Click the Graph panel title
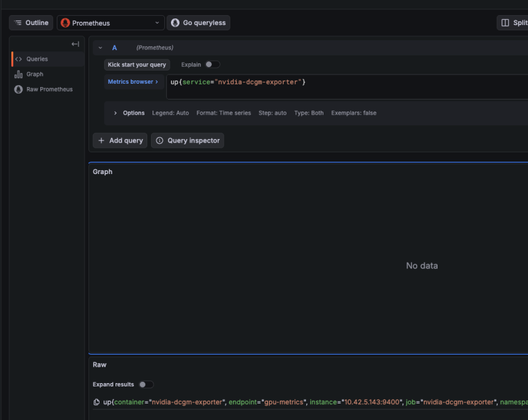The width and height of the screenshot is (528, 420). pos(102,172)
